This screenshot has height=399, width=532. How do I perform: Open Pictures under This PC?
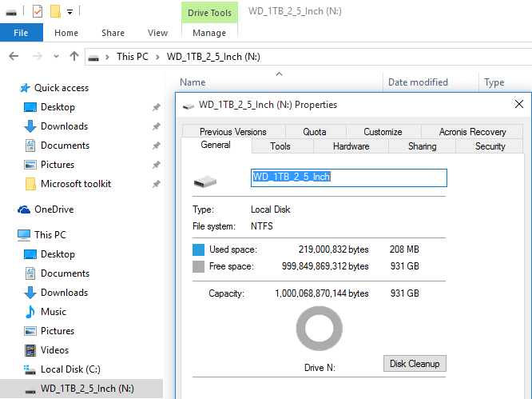coord(58,331)
